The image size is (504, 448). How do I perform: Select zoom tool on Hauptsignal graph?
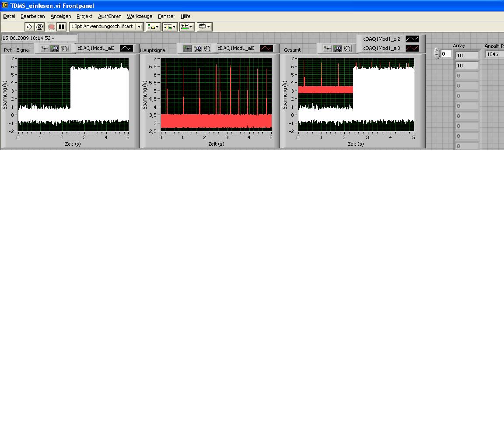(x=197, y=49)
